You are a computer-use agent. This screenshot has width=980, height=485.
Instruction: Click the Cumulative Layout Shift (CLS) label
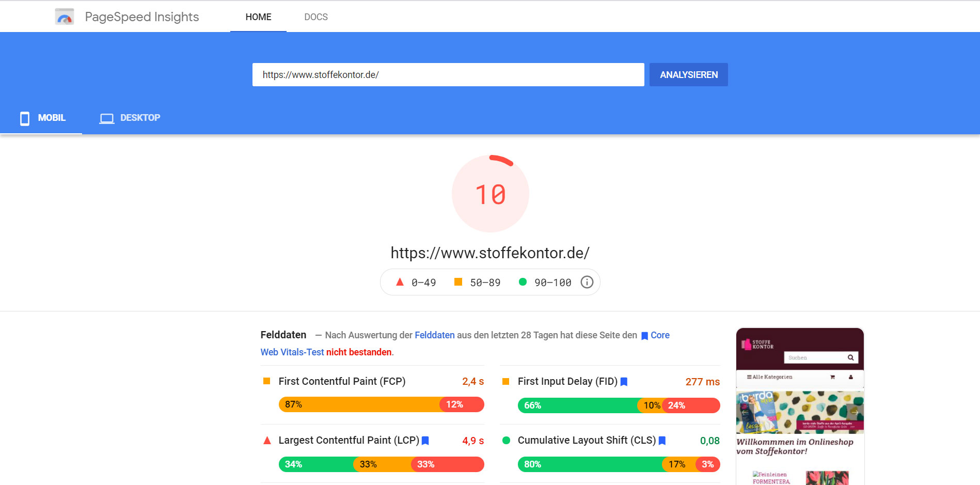[x=587, y=440]
